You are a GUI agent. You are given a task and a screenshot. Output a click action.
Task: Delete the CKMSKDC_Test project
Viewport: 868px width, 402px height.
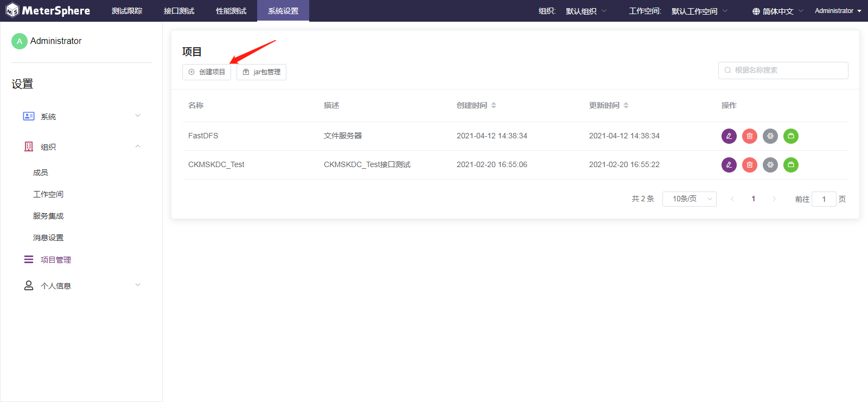pos(750,165)
